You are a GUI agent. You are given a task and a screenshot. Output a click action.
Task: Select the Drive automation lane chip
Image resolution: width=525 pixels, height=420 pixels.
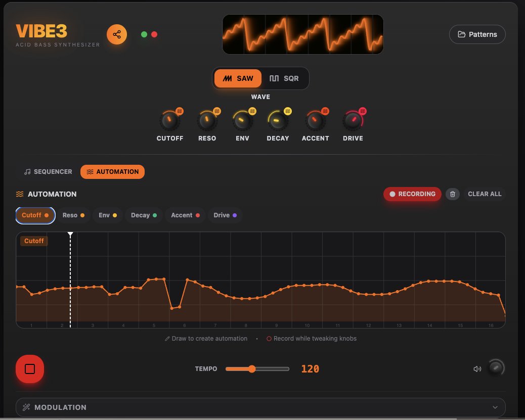225,215
